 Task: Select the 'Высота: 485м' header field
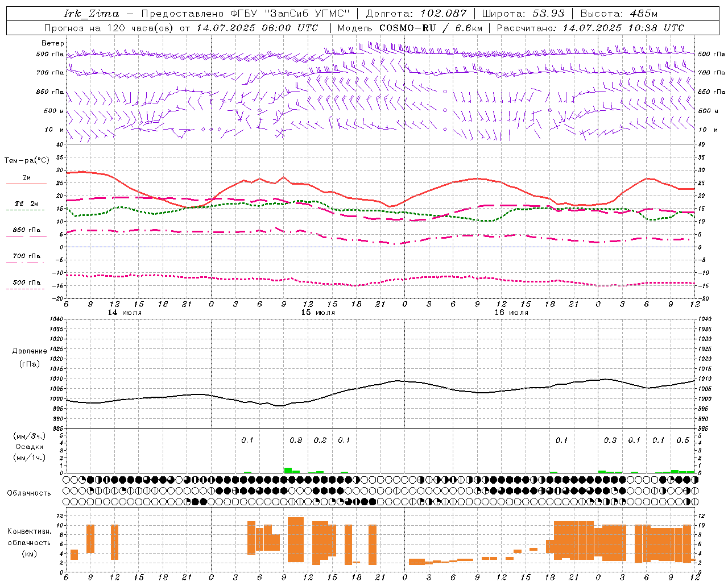pos(619,14)
